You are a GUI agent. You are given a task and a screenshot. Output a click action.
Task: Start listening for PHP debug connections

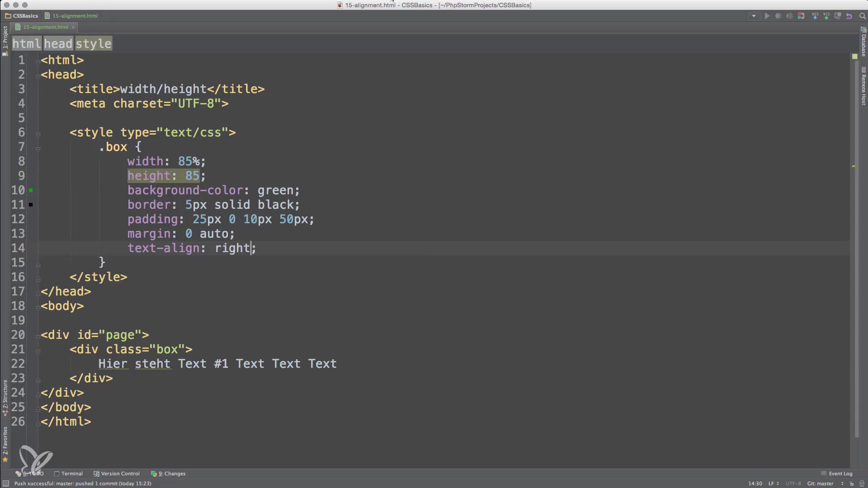[801, 16]
